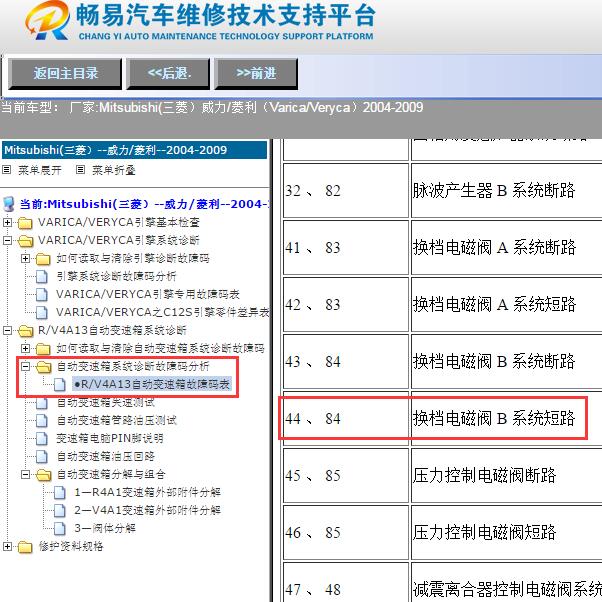Click the 返回主目录 button
The image size is (602, 602).
pyautogui.click(x=65, y=74)
